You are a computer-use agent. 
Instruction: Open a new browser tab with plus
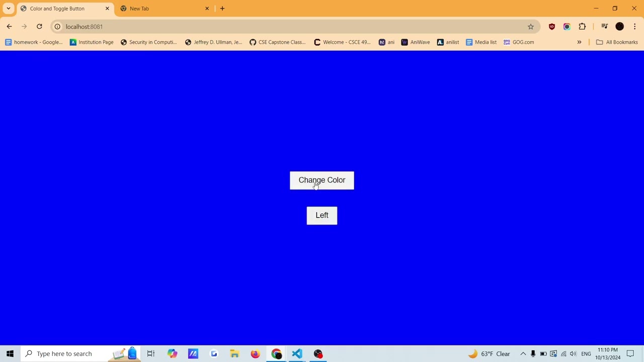tap(222, 9)
